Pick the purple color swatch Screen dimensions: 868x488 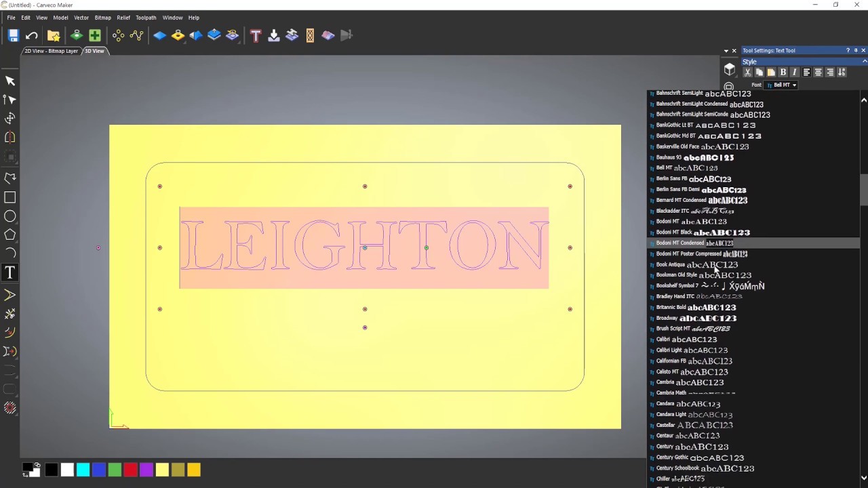point(146,470)
